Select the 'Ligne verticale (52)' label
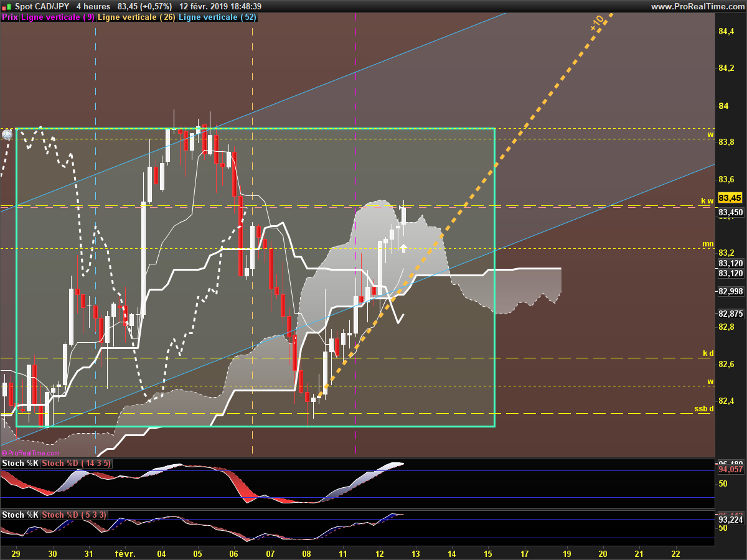 point(217,17)
